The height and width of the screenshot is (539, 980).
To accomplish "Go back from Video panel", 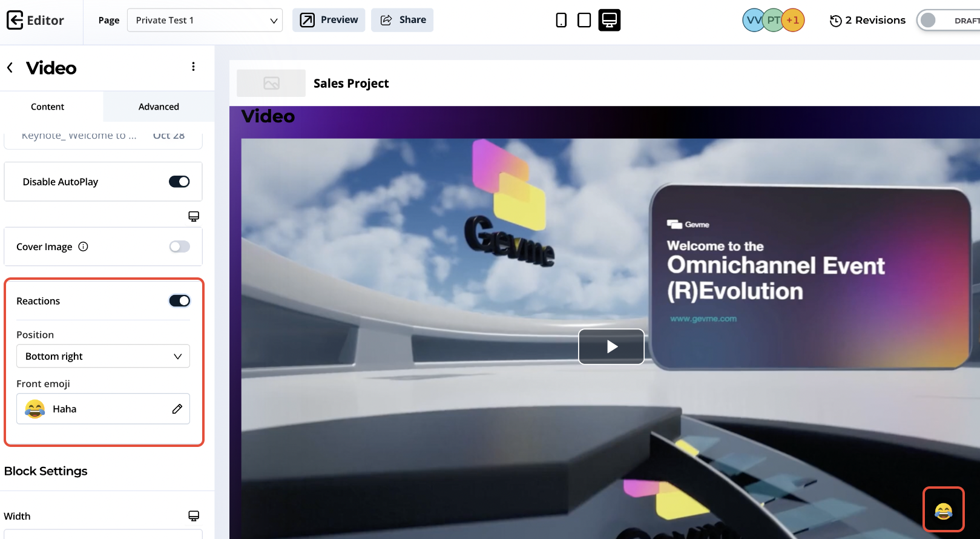I will (x=10, y=67).
